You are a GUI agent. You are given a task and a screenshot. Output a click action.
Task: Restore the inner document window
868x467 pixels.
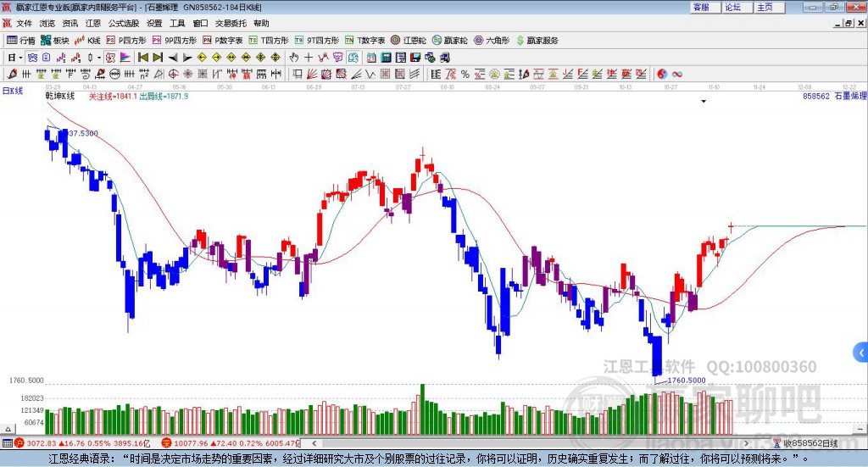848,23
